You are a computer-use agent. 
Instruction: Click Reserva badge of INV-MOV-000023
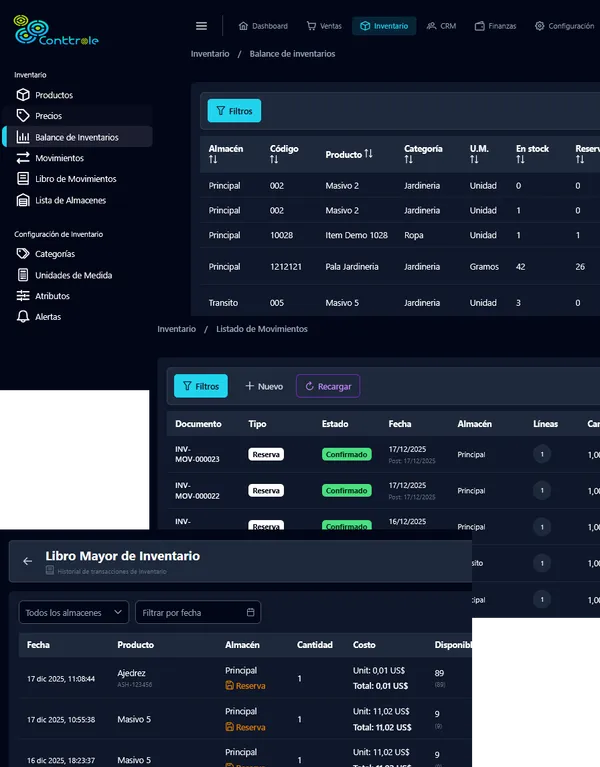(266, 454)
